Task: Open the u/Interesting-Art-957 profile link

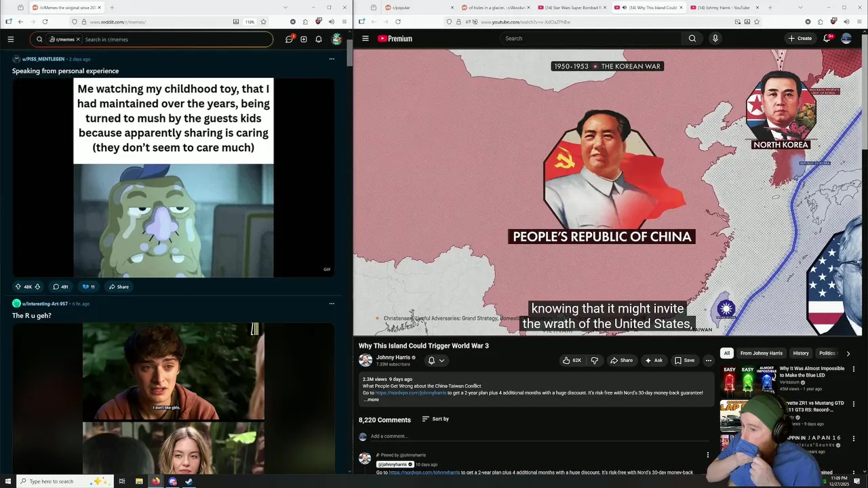Action: tap(45, 304)
